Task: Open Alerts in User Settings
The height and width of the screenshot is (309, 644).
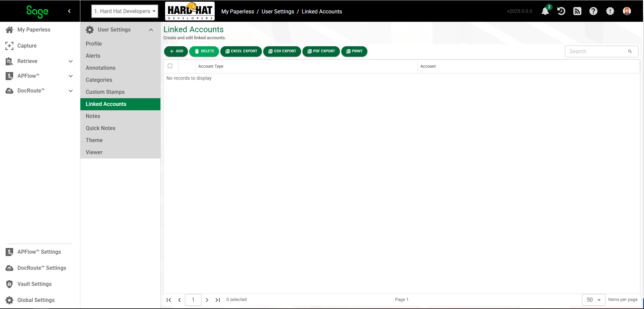Action: [120, 56]
